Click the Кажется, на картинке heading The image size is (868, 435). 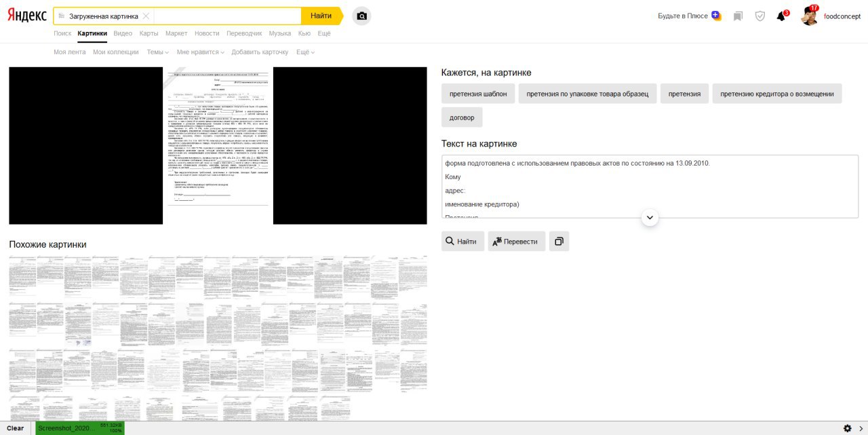coord(486,73)
